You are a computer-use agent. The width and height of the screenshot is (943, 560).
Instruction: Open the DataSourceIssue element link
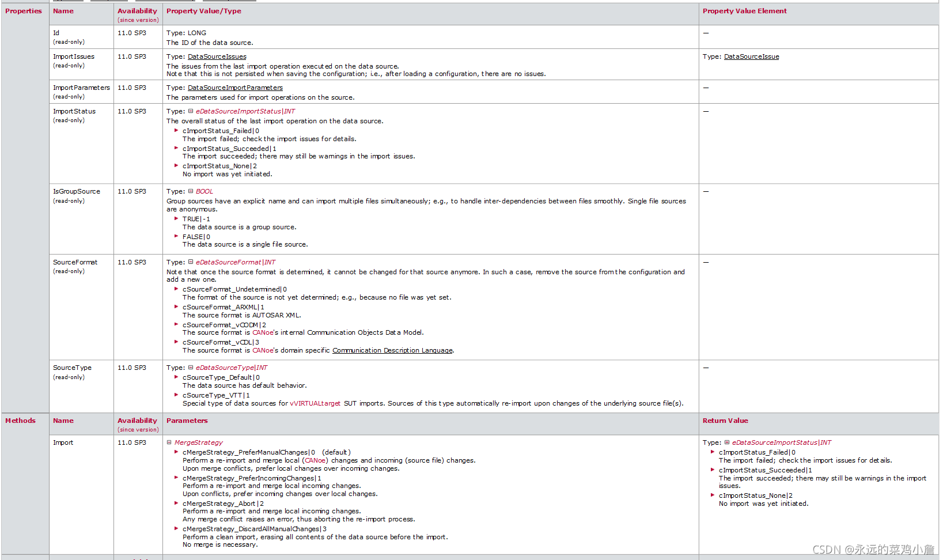click(x=751, y=56)
